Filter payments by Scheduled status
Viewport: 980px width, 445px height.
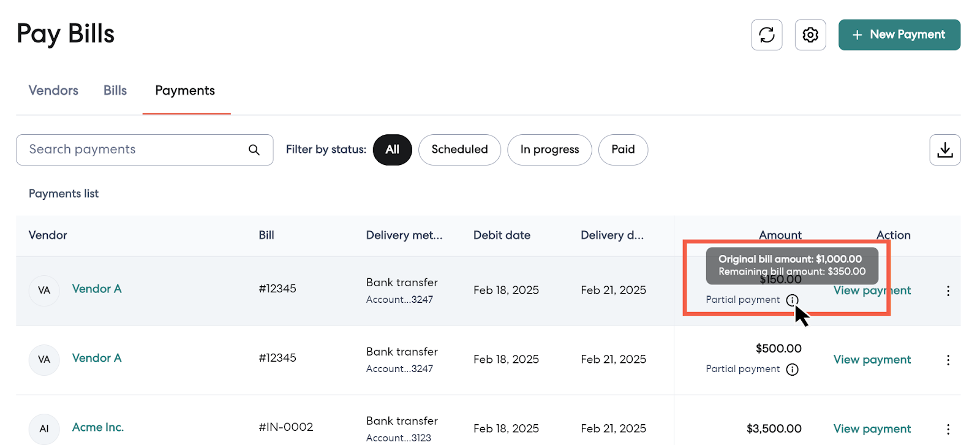459,150
